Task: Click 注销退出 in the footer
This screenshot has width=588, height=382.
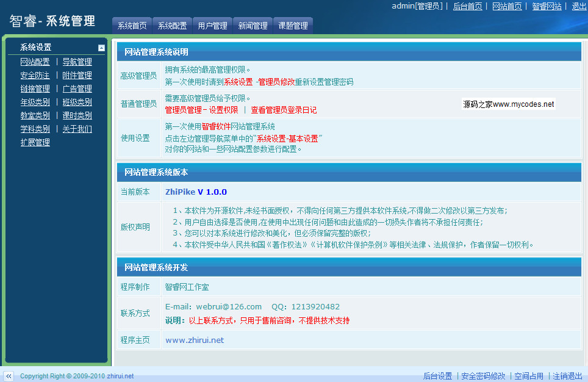Action: [x=567, y=376]
